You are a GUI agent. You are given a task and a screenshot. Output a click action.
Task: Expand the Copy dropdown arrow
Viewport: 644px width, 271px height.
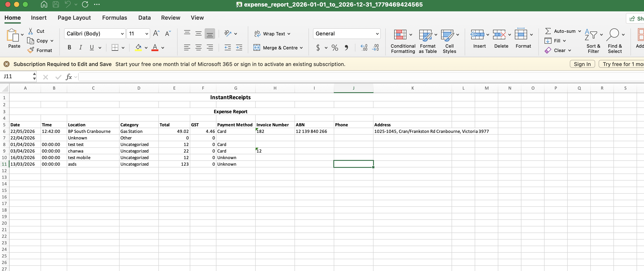[x=52, y=41]
